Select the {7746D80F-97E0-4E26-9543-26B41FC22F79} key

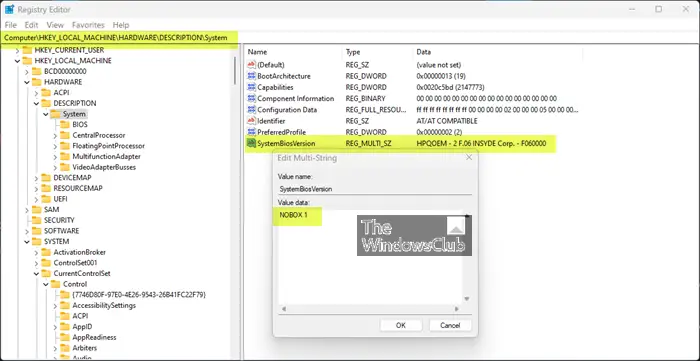click(x=139, y=295)
